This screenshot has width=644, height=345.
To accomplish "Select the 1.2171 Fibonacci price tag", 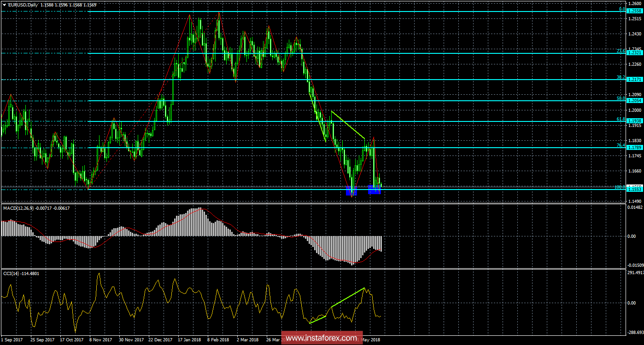I will (x=634, y=80).
